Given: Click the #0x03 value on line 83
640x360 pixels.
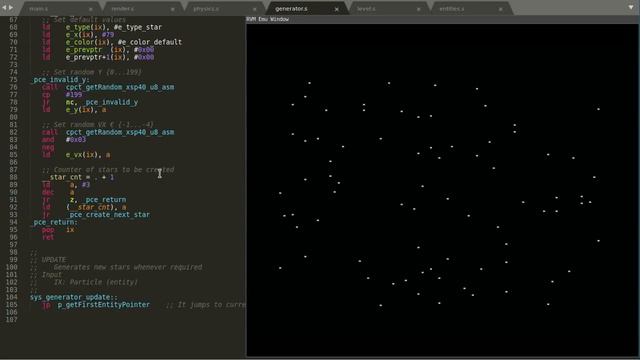Looking at the screenshot, I should (76, 140).
